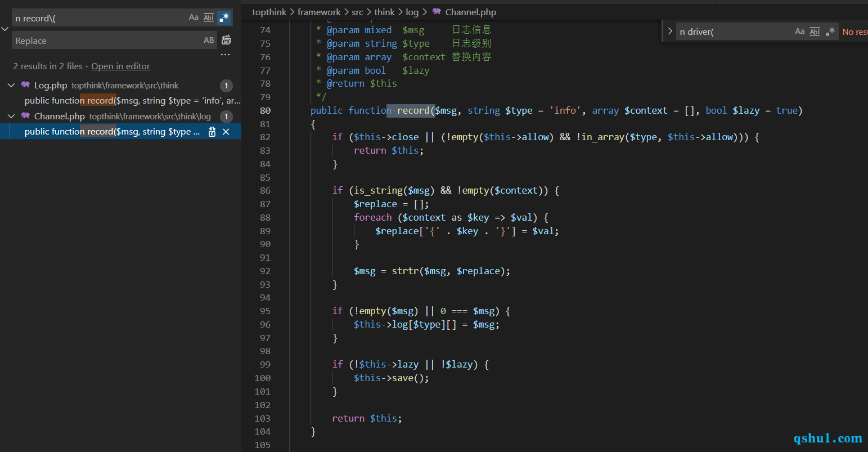Click '@return $this' doc comment line 78
Viewport: 868px width, 452px height.
click(x=361, y=83)
